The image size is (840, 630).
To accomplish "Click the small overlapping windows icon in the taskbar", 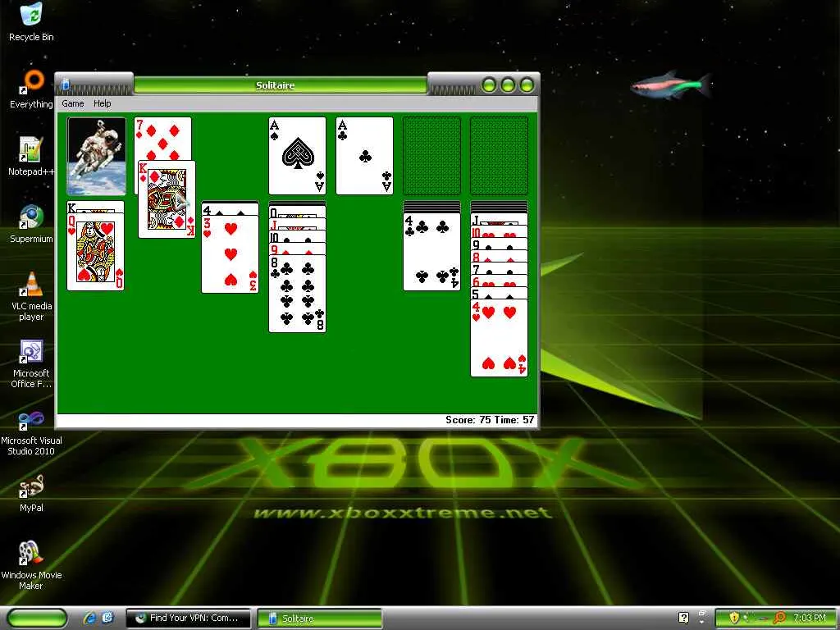I will [x=702, y=612].
